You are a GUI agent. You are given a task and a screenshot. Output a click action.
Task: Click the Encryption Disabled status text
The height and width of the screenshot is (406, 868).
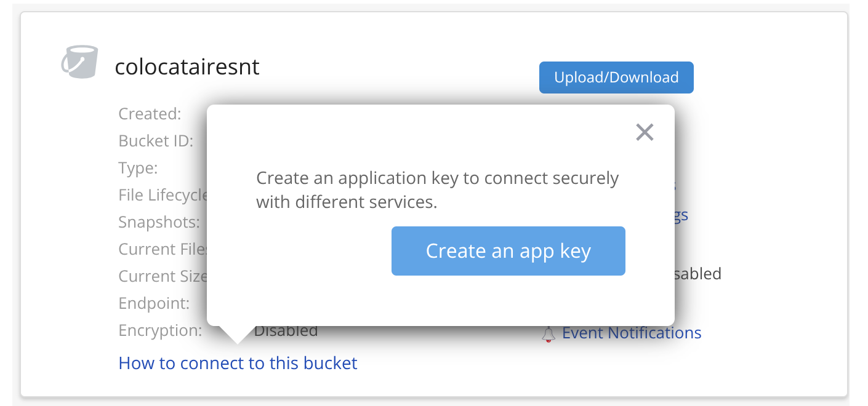[286, 330]
